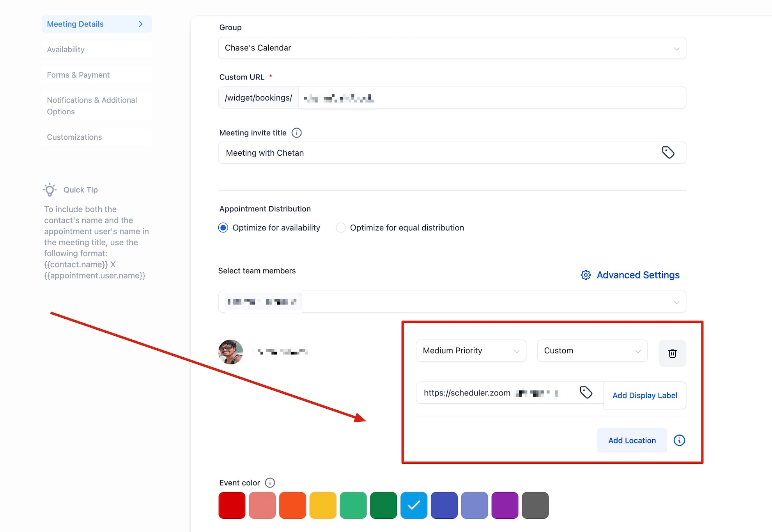Expand the Select team members dropdown

click(x=452, y=302)
